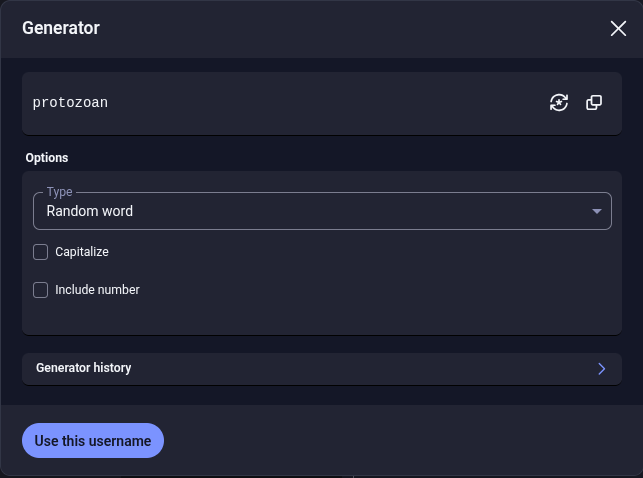Enable the Capitalize checkbox
The image size is (643, 478).
click(41, 252)
